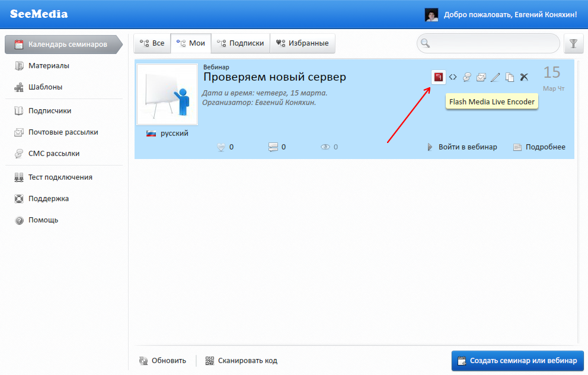Click the webinar presenter thumbnail
This screenshot has width=588, height=375.
(167, 94)
